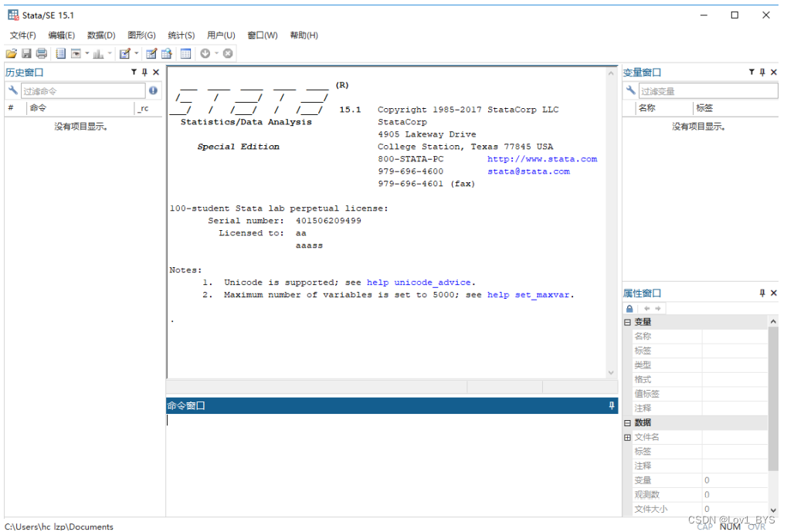Click the 格式 property row
Image resolution: width=787 pixels, height=532 pixels.
click(700, 380)
